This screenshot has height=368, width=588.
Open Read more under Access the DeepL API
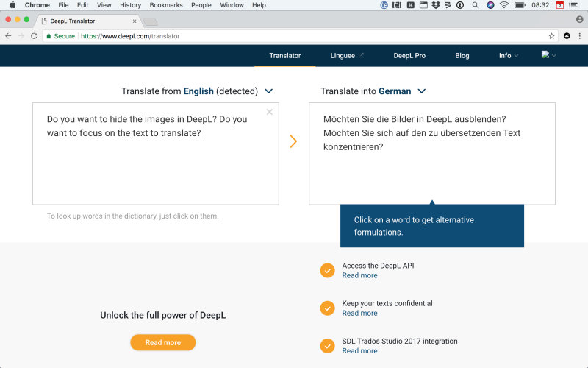click(x=359, y=275)
